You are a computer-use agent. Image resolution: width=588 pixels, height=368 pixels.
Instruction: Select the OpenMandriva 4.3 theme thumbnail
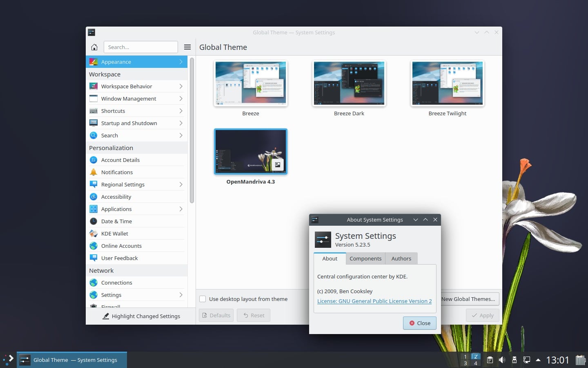250,151
